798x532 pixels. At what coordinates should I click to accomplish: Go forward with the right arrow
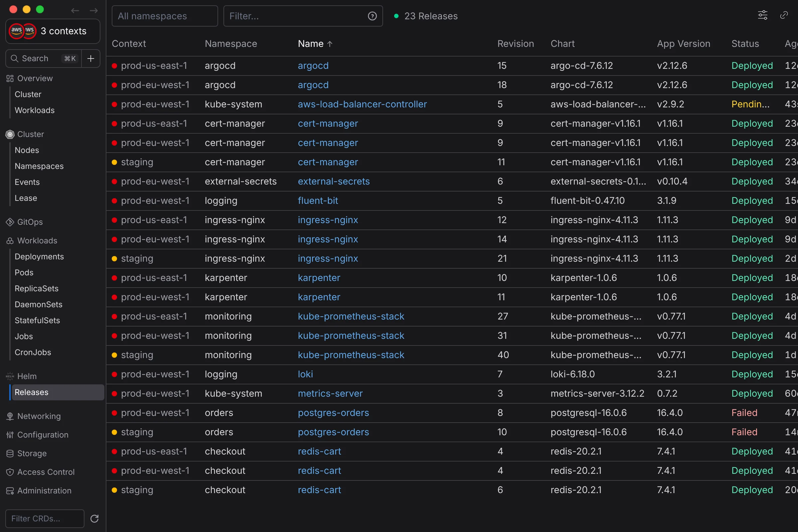pyautogui.click(x=94, y=11)
